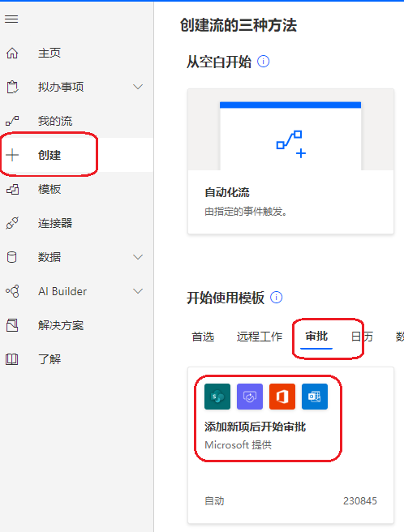Expand the 拟办事项 chevron
Image resolution: width=404 pixels, height=532 pixels.
tap(137, 87)
